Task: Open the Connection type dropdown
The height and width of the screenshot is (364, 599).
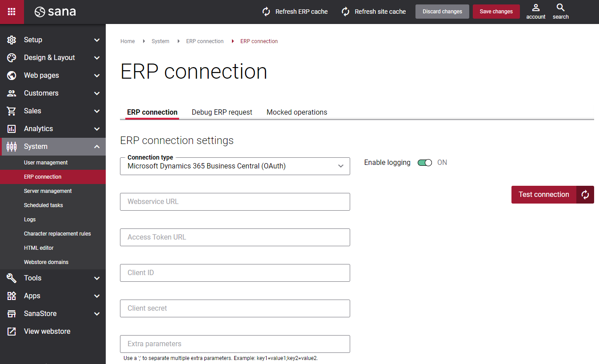Action: tap(235, 166)
